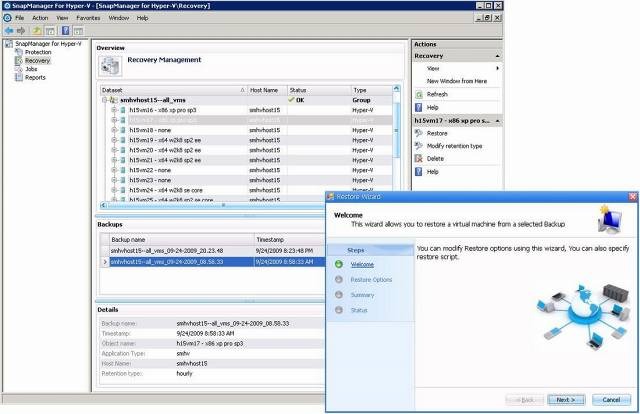Click the Welcome step link in the wizard

[x=362, y=265]
